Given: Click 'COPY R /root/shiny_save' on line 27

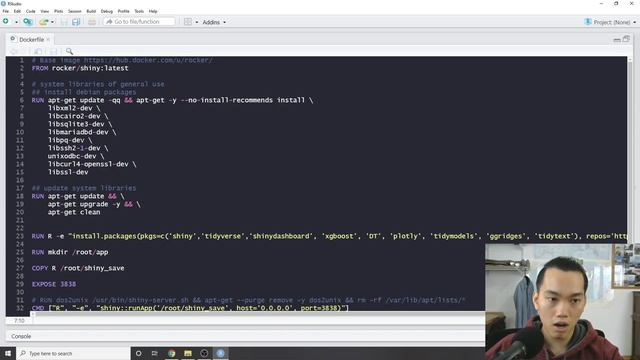Looking at the screenshot, I should 78,268.
